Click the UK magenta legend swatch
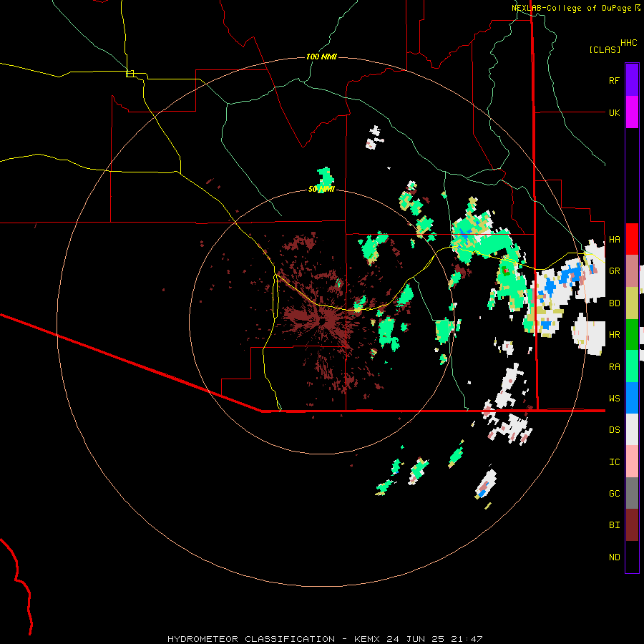This screenshot has height=644, width=644. 632,112
